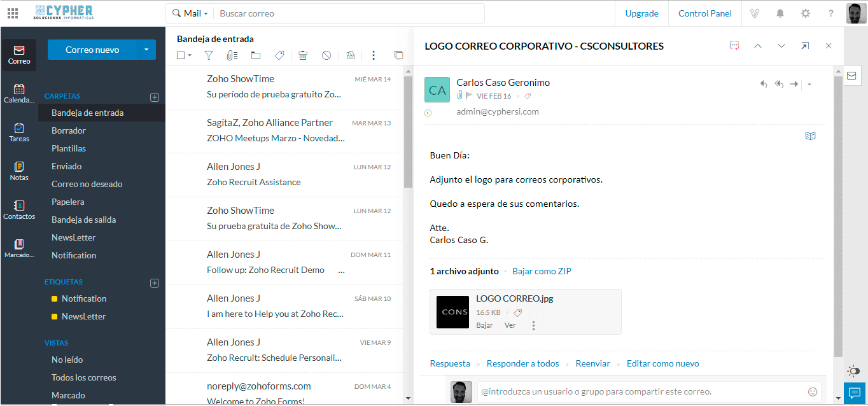Open the filter icon in the inbox toolbar
Screen dimensions: 868x406
[208, 55]
